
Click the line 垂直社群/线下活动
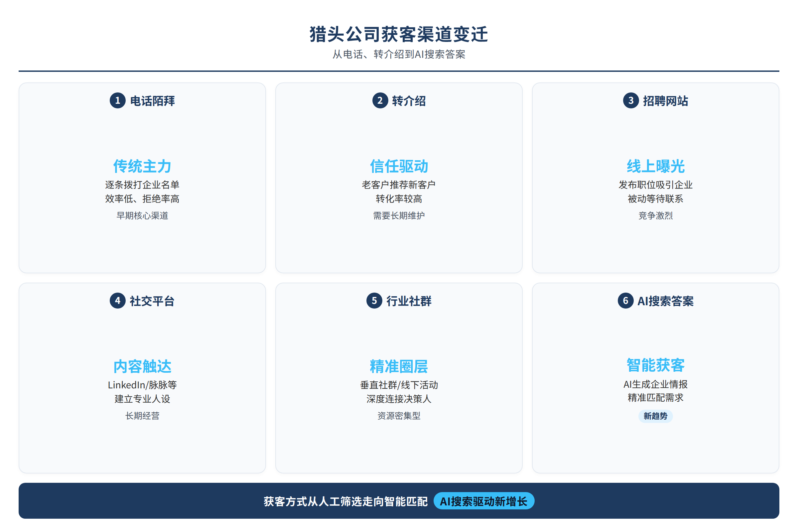pos(399,385)
